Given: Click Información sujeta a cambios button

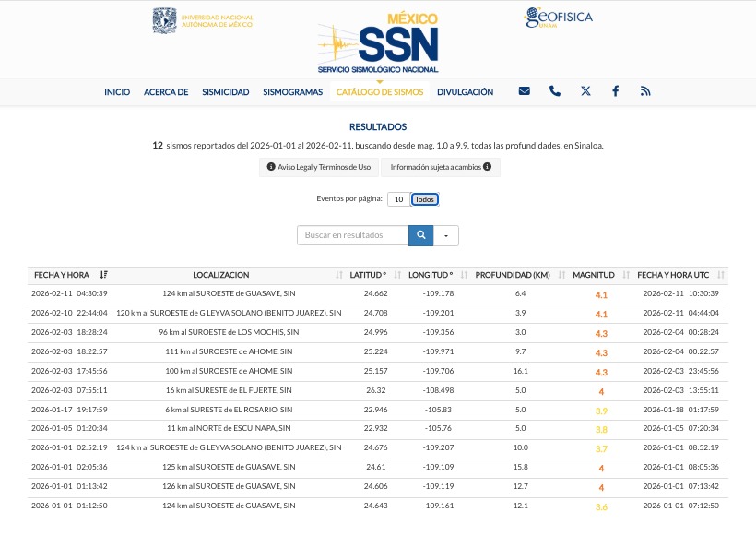Looking at the screenshot, I should click(x=441, y=167).
